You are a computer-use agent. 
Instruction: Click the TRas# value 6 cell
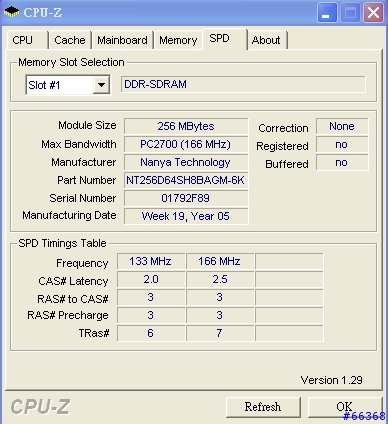[x=151, y=333]
